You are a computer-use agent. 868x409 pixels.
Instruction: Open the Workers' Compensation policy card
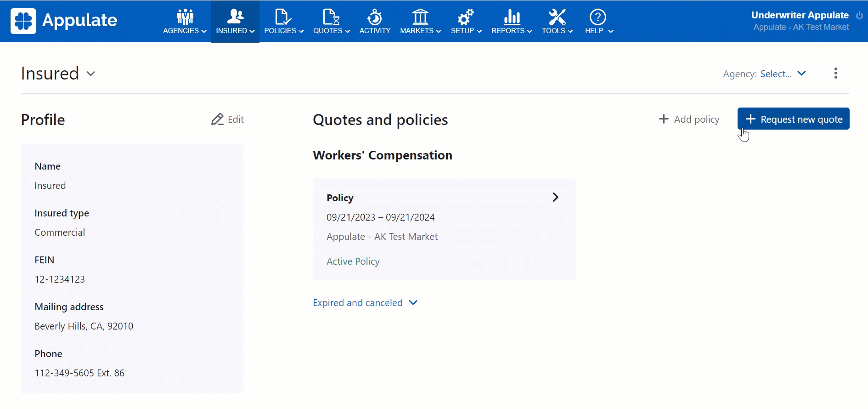(444, 229)
